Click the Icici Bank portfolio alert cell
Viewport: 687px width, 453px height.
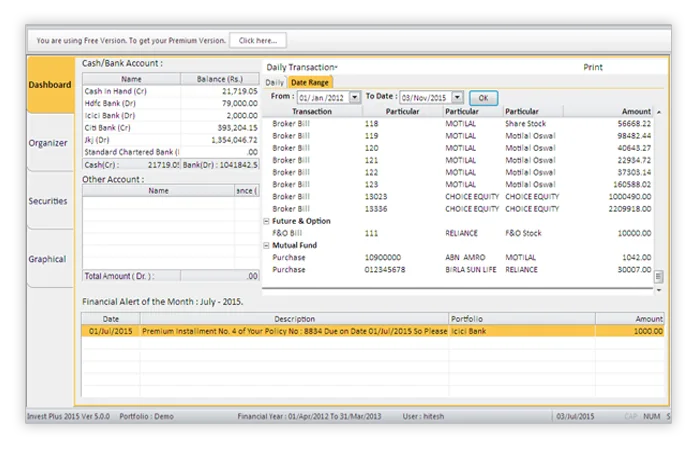click(522, 331)
